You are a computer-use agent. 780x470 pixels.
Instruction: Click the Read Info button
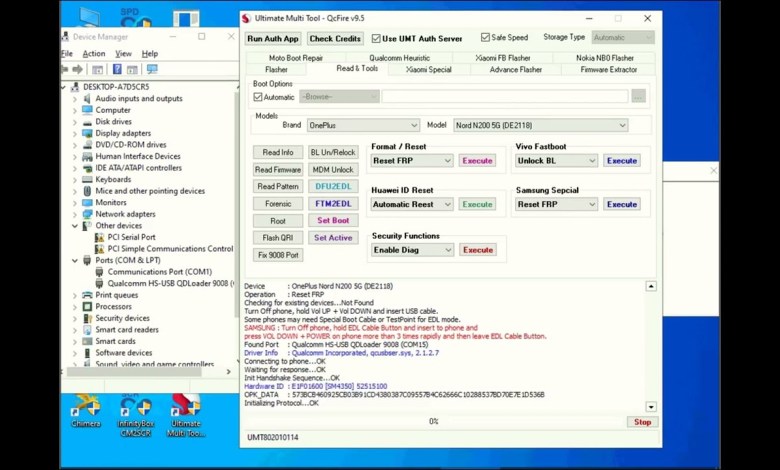278,152
